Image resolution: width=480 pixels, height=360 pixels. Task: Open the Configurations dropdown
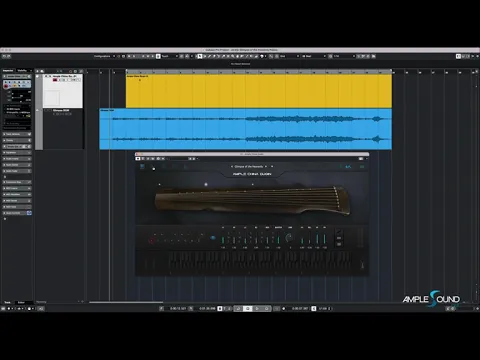tap(104, 56)
